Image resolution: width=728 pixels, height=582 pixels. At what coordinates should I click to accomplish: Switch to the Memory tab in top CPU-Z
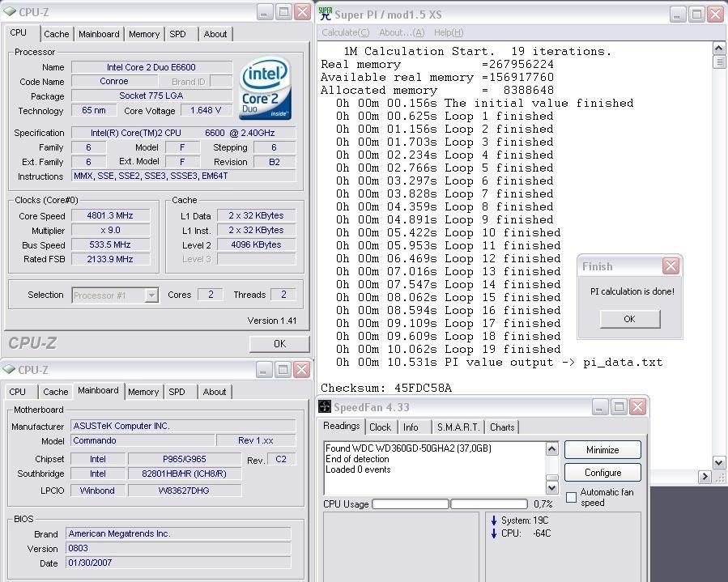point(144,34)
